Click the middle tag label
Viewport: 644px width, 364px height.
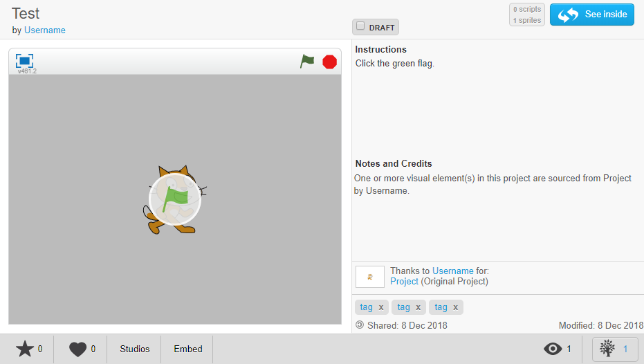tap(403, 307)
